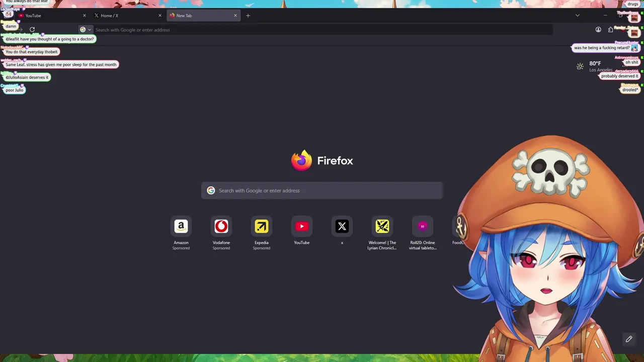Image resolution: width=644 pixels, height=362 pixels.
Task: Click the Los Angeles weather location
Action: 601,70
